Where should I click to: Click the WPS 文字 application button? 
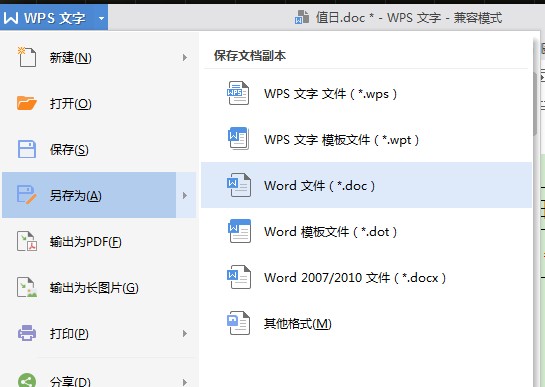pos(54,17)
